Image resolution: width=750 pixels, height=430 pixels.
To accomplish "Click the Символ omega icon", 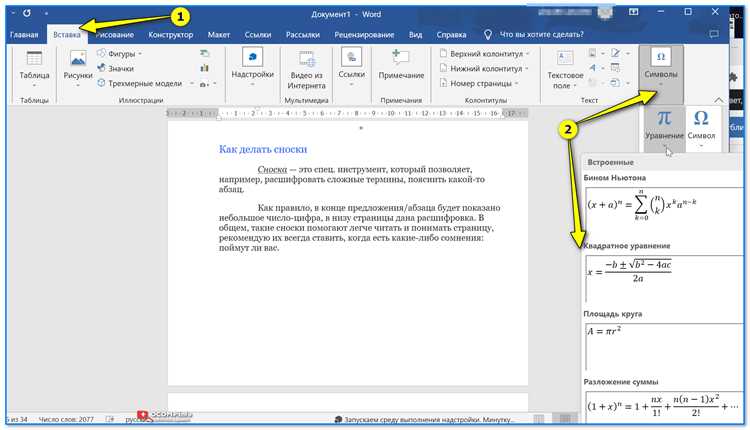I will tap(701, 118).
